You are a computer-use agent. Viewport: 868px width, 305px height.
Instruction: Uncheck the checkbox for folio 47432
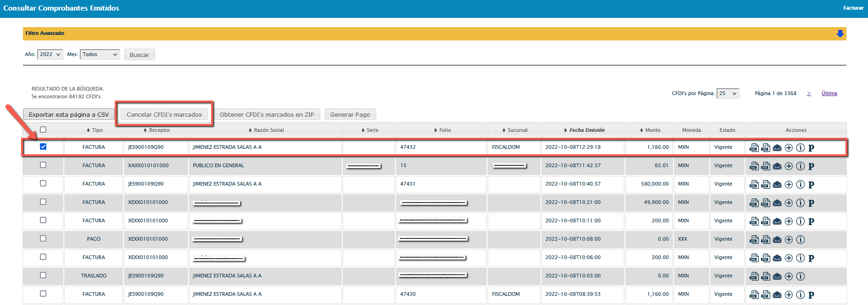coord(43,147)
